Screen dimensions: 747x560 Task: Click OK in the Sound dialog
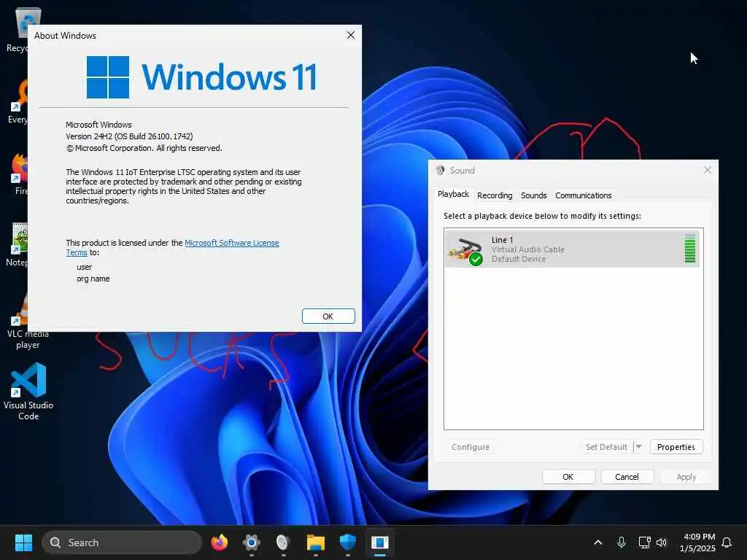568,477
